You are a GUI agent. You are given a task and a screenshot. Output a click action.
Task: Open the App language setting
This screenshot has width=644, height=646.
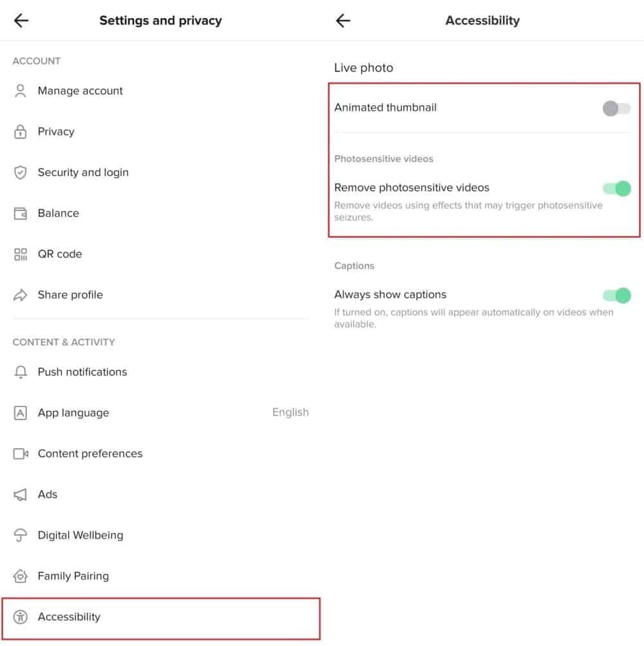[x=73, y=413]
